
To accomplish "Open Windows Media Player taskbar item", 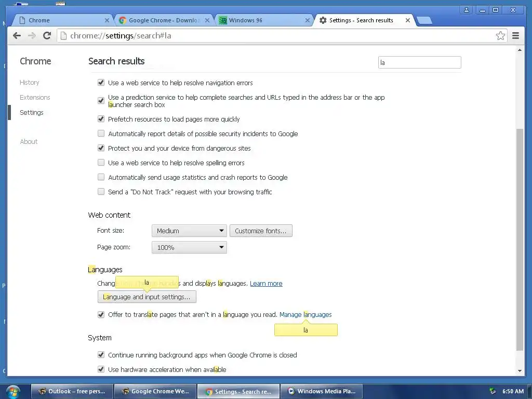I will (x=322, y=391).
